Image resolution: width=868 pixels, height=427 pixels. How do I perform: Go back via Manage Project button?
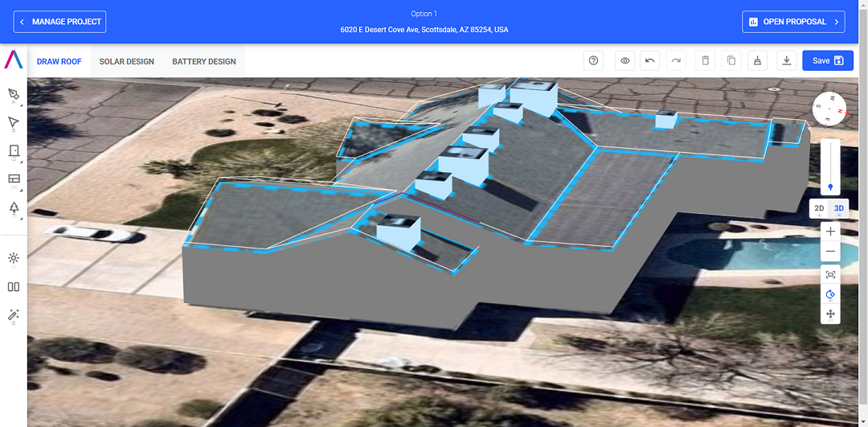pyautogui.click(x=60, y=22)
